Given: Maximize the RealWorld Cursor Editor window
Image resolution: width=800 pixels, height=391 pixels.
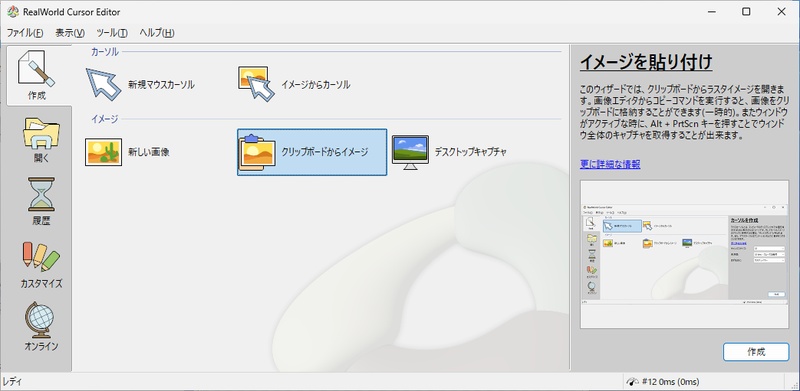Looking at the screenshot, I should pyautogui.click(x=746, y=12).
